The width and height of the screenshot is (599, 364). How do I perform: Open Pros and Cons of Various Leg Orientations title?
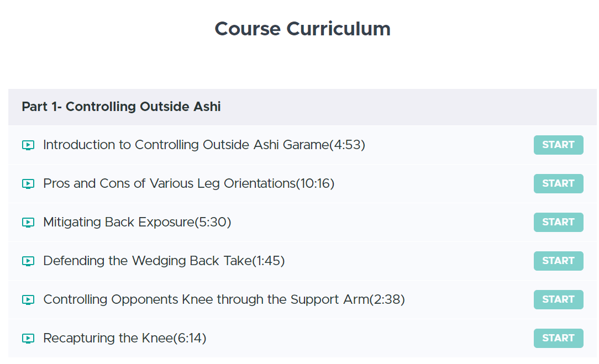[x=188, y=183]
